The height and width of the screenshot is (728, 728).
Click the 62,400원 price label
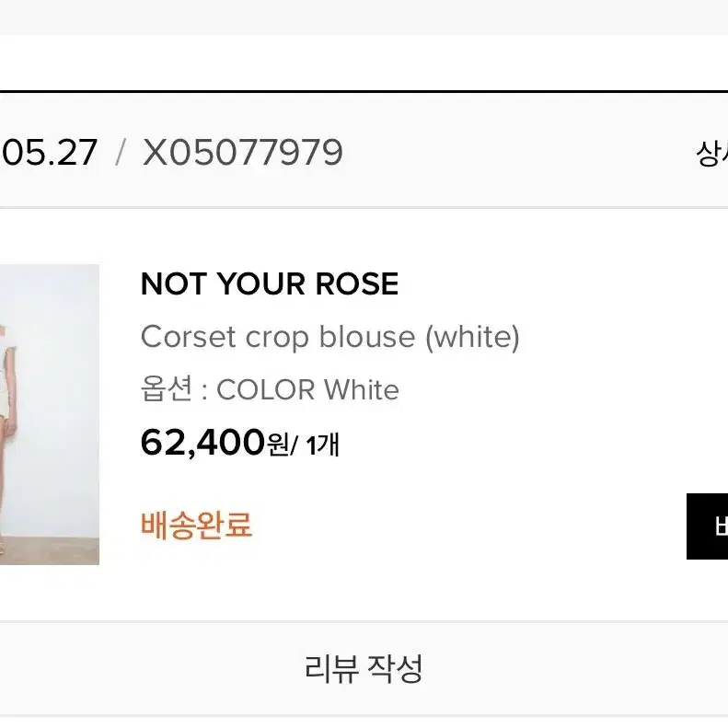coord(214,443)
